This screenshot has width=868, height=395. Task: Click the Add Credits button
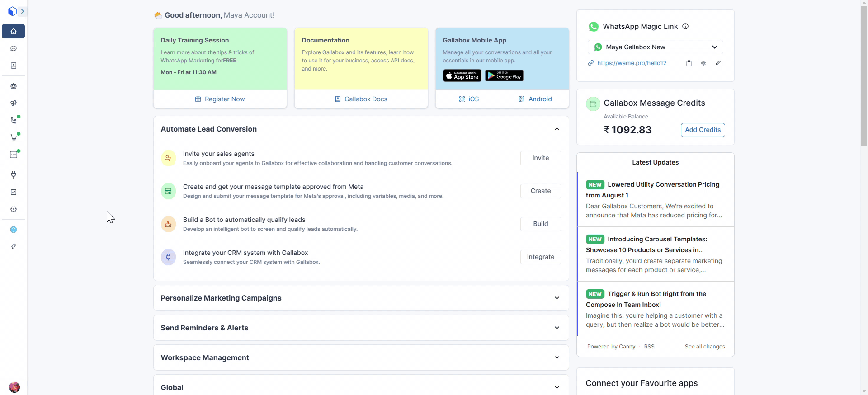pos(703,130)
